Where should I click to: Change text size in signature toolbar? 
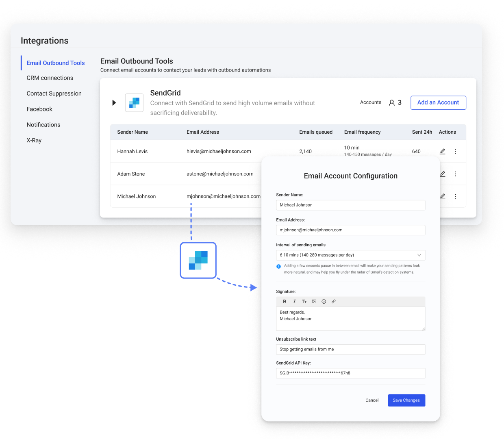pos(304,302)
